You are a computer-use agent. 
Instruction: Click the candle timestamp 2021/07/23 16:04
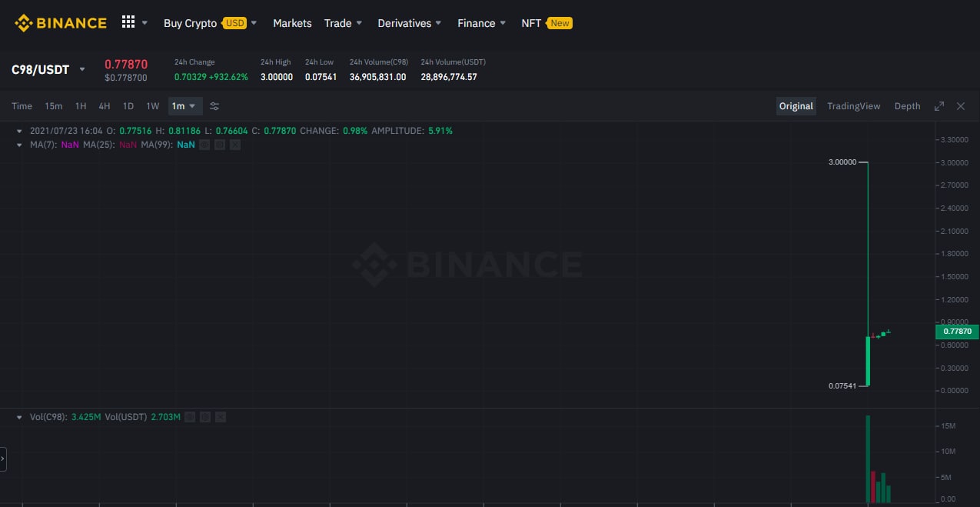point(66,131)
